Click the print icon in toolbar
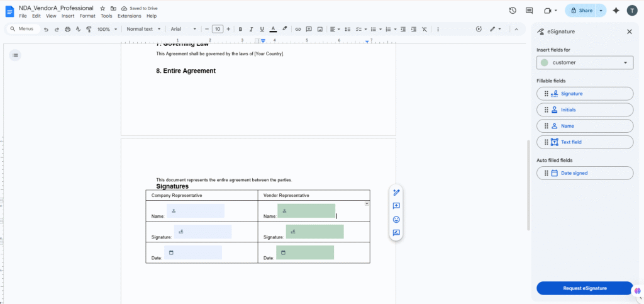This screenshot has height=304, width=644. [x=67, y=29]
